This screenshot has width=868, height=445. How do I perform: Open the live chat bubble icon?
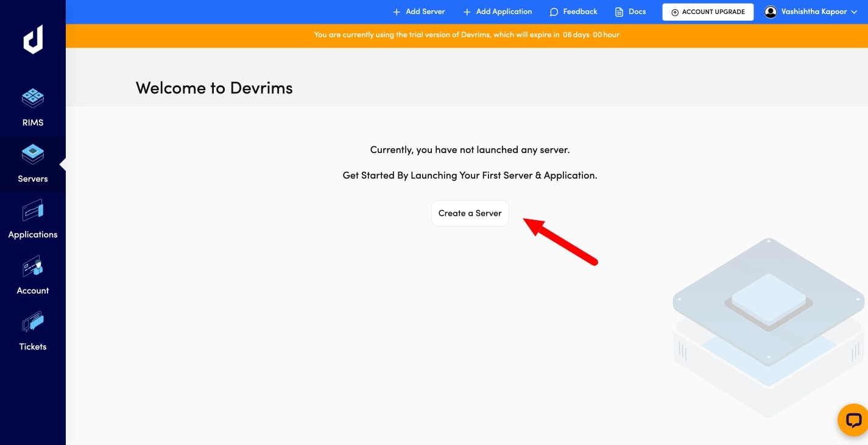coord(853,420)
